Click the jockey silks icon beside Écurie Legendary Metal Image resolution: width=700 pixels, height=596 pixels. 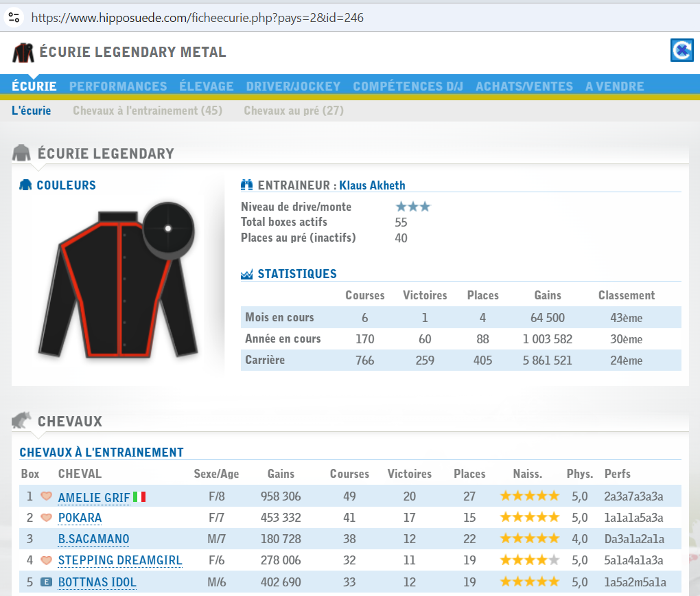point(23,53)
